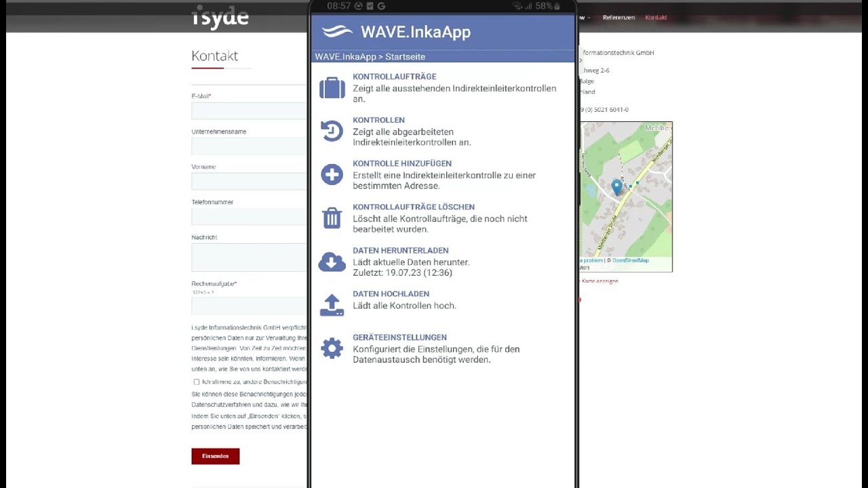Open the KONTROLLAUFTRÄGE heading

point(395,77)
